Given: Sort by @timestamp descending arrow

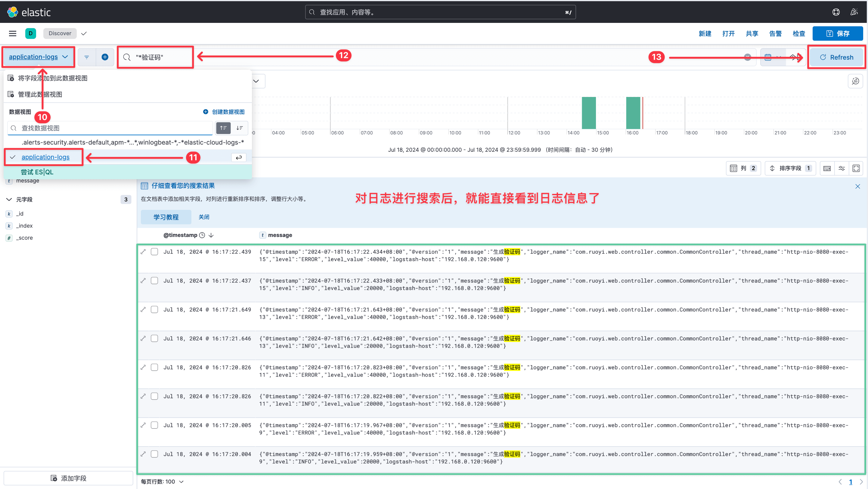Looking at the screenshot, I should pyautogui.click(x=211, y=235).
